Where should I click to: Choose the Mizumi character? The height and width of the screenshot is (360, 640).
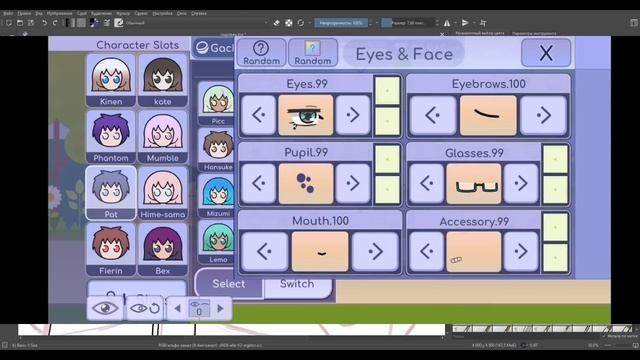click(x=217, y=196)
